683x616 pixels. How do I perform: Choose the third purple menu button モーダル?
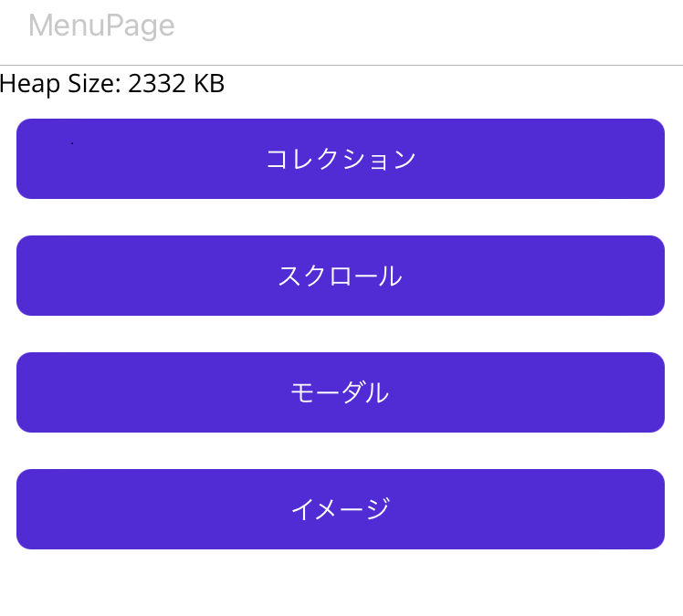(x=341, y=392)
